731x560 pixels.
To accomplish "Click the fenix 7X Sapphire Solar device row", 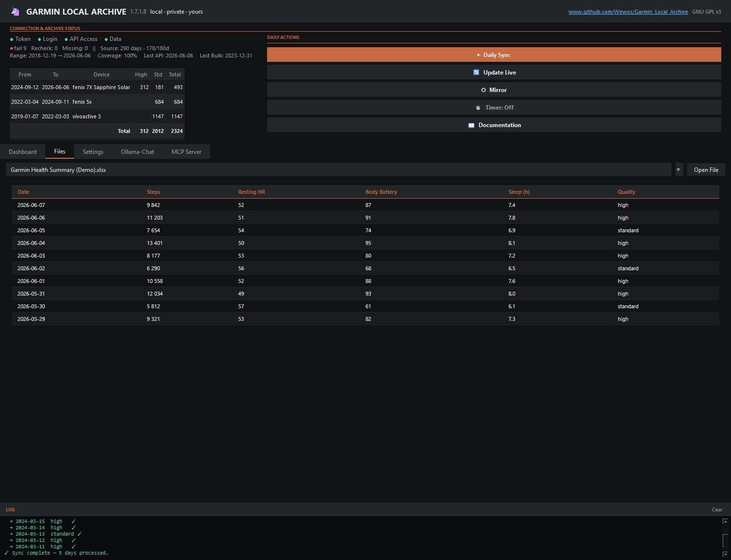I will (x=97, y=87).
